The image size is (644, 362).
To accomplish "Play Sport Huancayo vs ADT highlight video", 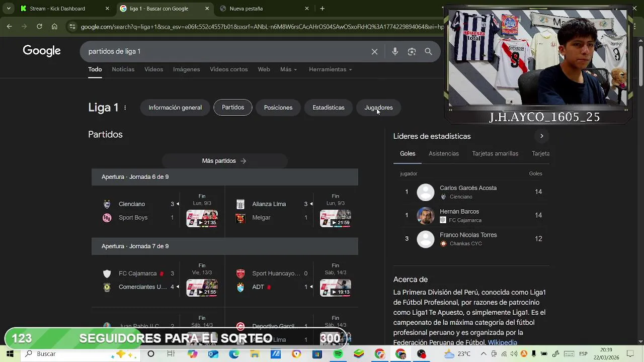I will point(336,288).
